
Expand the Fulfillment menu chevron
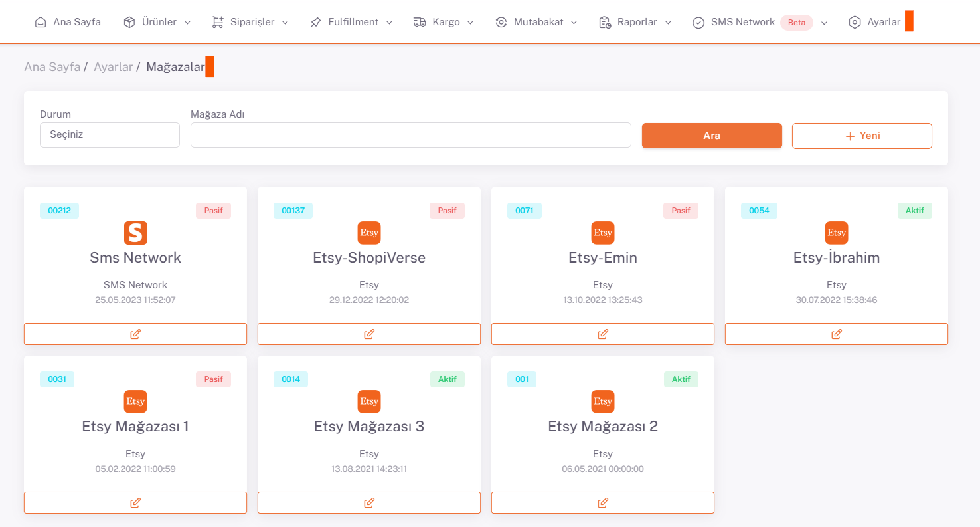389,23
